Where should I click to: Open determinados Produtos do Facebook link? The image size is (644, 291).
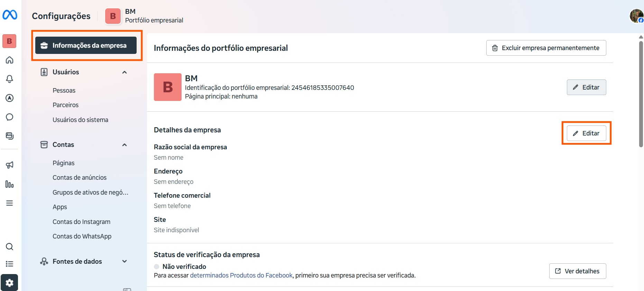241,275
